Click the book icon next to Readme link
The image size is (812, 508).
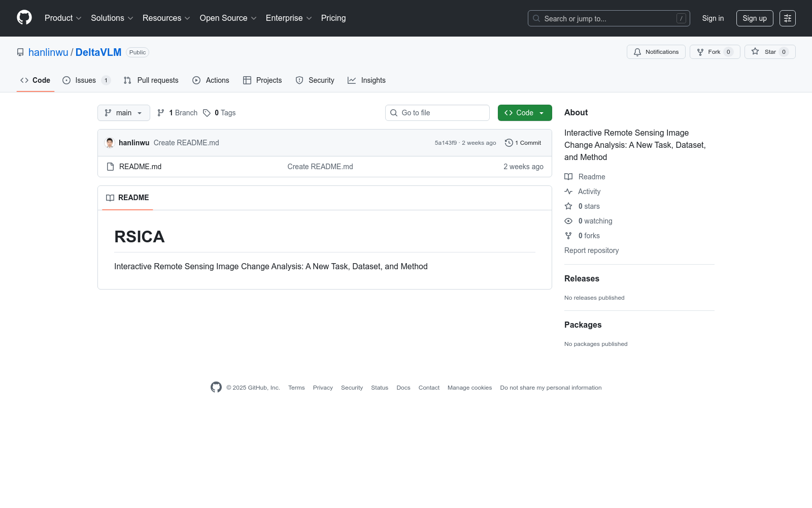tap(568, 177)
